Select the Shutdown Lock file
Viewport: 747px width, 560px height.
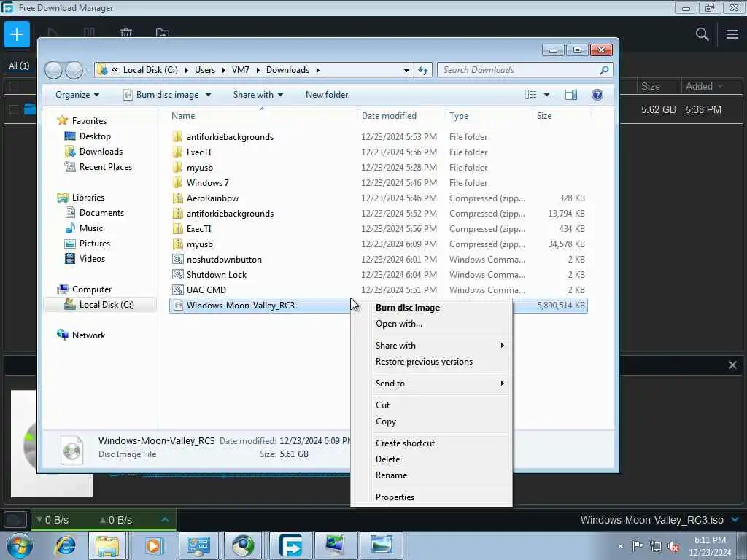(216, 275)
